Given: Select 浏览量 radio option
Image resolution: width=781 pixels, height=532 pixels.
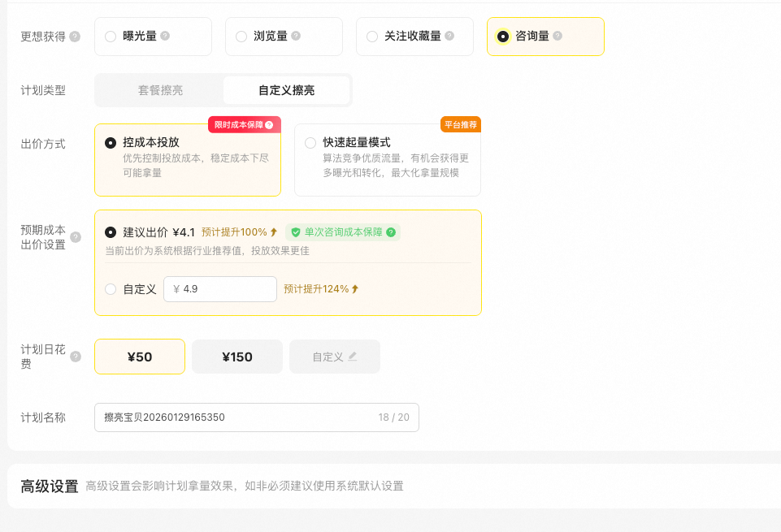Looking at the screenshot, I should (x=241, y=37).
